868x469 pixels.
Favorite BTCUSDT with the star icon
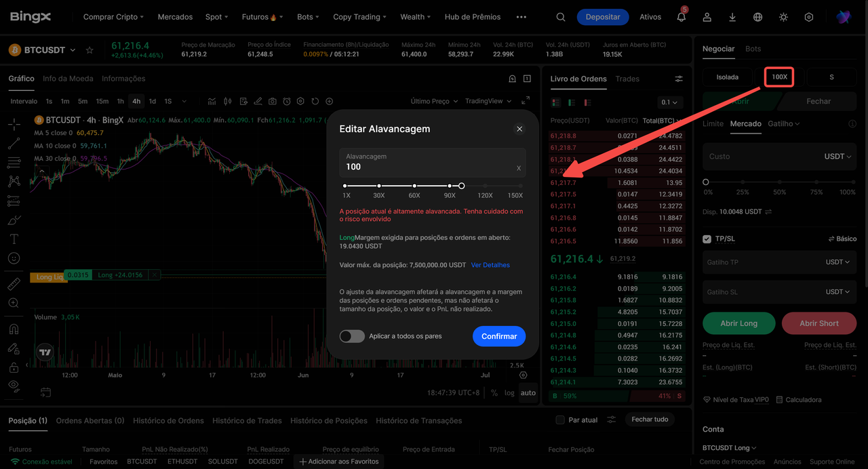click(90, 50)
